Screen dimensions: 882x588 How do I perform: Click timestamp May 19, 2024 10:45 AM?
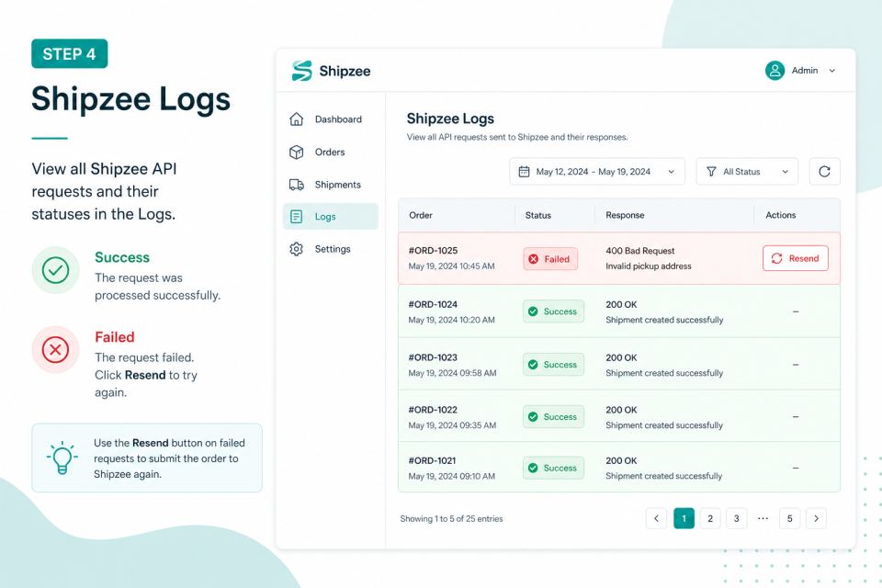pos(452,266)
